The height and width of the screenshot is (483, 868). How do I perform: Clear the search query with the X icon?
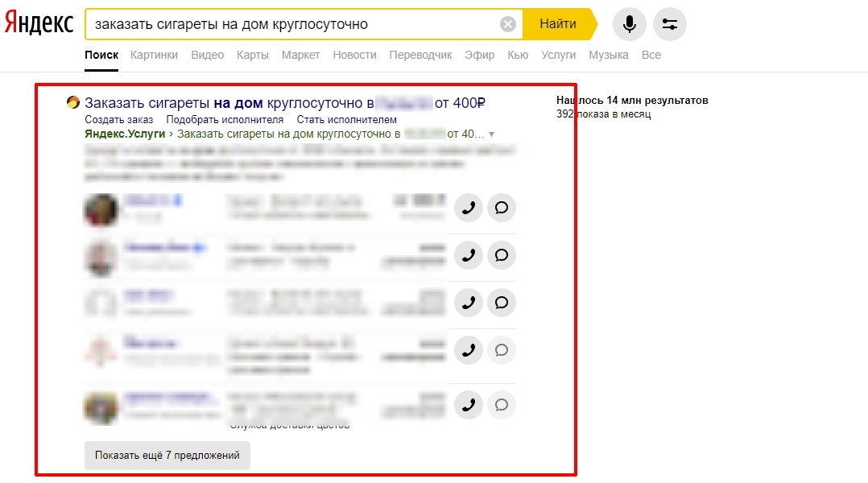507,24
